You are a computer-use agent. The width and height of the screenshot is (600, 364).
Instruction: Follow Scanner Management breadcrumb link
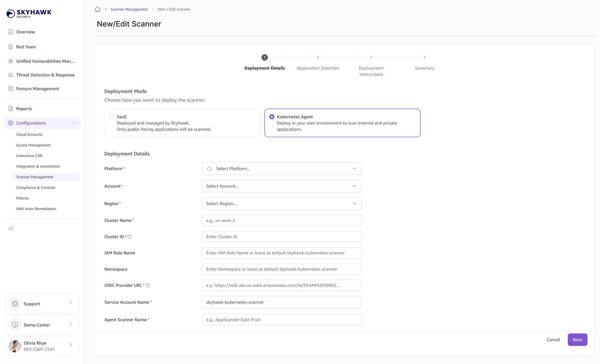coord(129,9)
